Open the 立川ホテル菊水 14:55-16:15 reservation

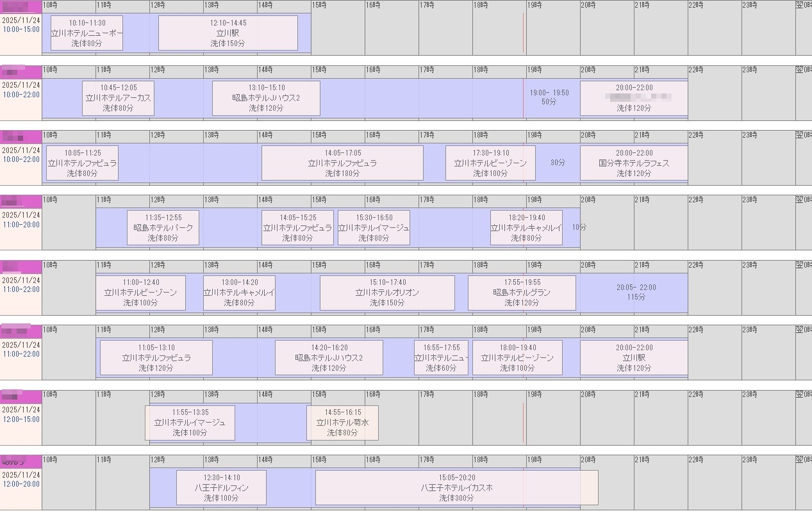click(342, 423)
